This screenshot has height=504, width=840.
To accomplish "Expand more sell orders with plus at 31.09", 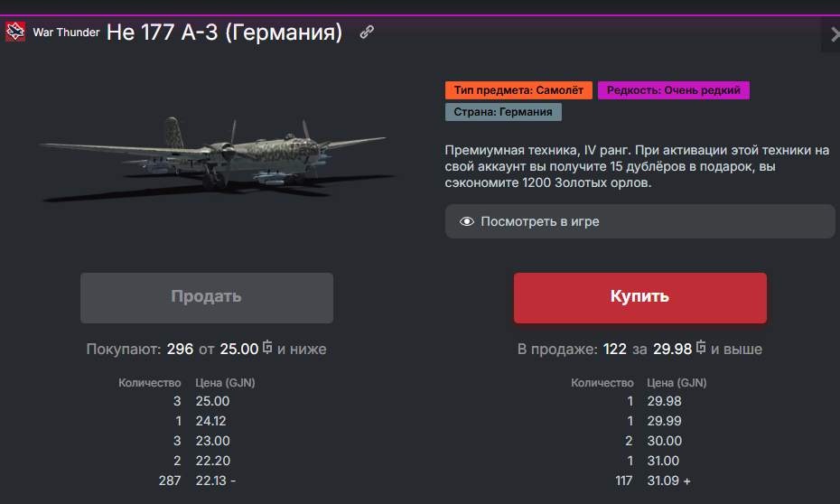I will click(686, 481).
